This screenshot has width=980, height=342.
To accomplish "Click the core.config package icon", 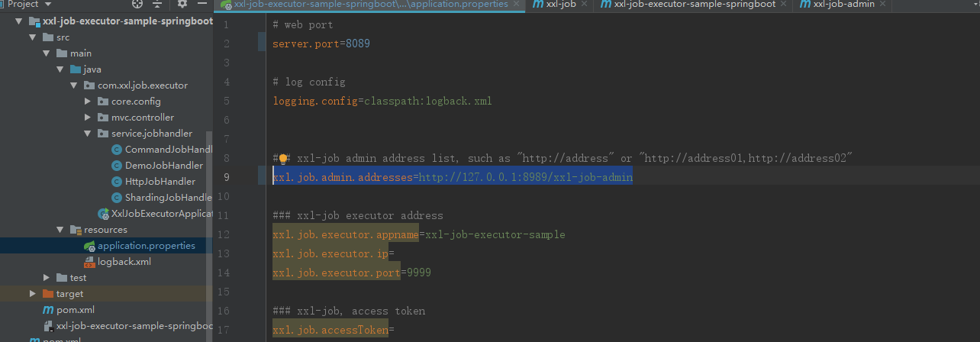I will (103, 102).
